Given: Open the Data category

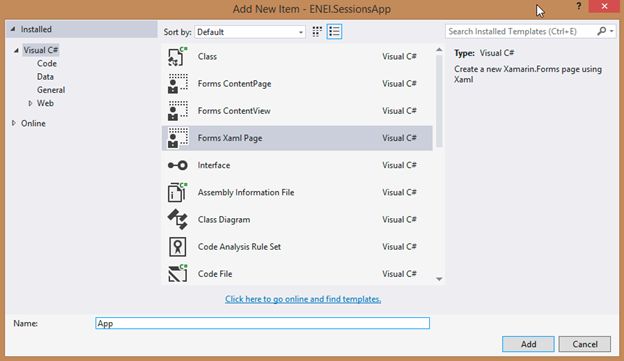Looking at the screenshot, I should point(45,76).
